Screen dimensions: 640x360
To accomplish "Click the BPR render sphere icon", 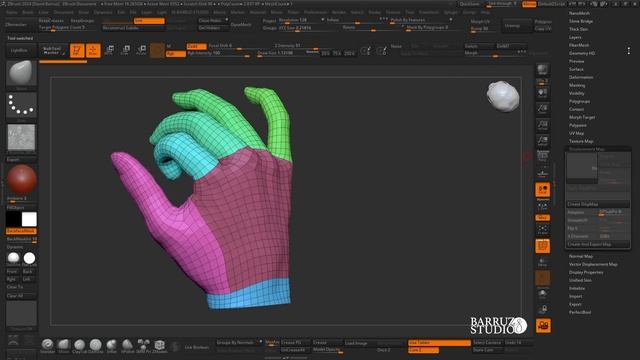I will pyautogui.click(x=542, y=70).
